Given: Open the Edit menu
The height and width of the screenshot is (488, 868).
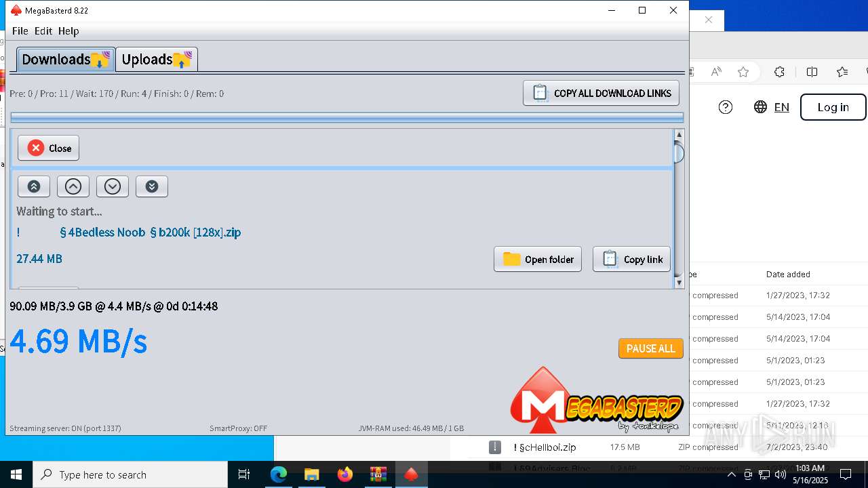Looking at the screenshot, I should point(43,30).
